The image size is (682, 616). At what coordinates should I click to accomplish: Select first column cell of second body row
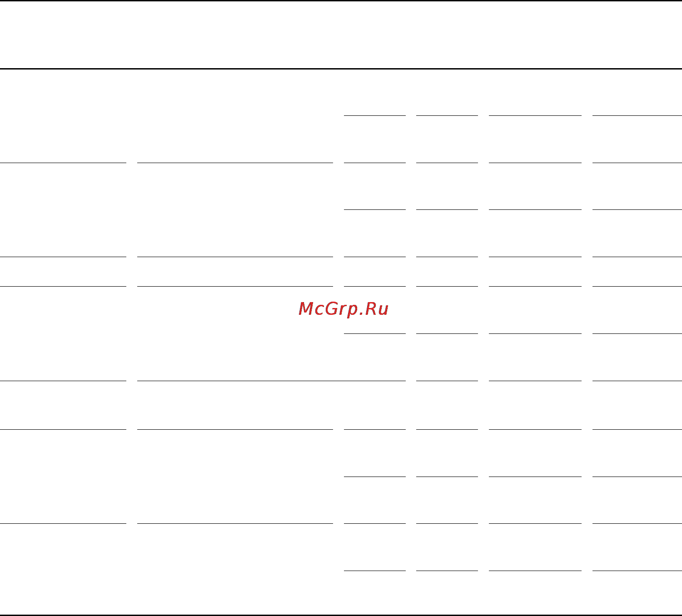(x=63, y=210)
